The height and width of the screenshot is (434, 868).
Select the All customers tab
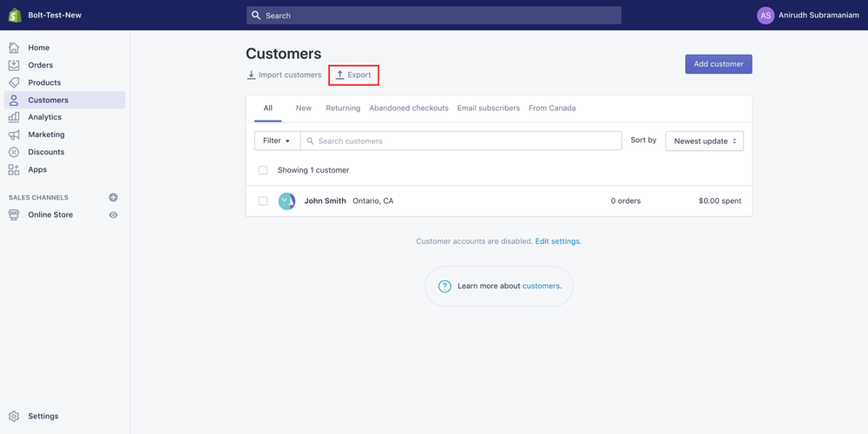[268, 108]
